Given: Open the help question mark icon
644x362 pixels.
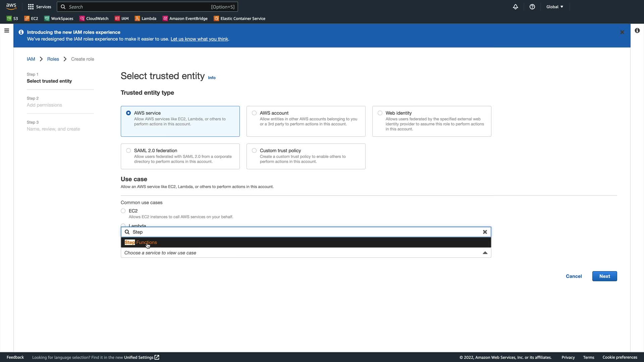Looking at the screenshot, I should (x=532, y=7).
